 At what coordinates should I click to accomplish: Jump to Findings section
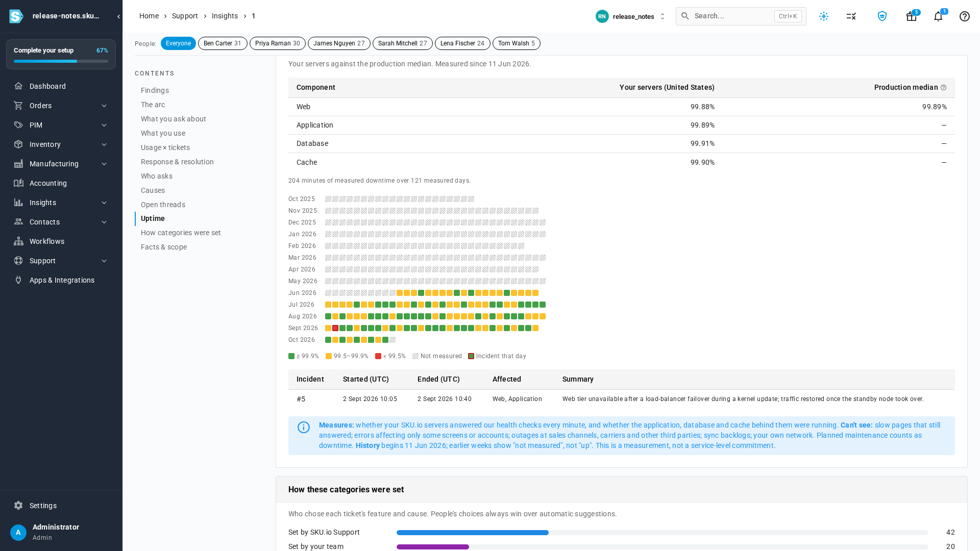click(155, 90)
